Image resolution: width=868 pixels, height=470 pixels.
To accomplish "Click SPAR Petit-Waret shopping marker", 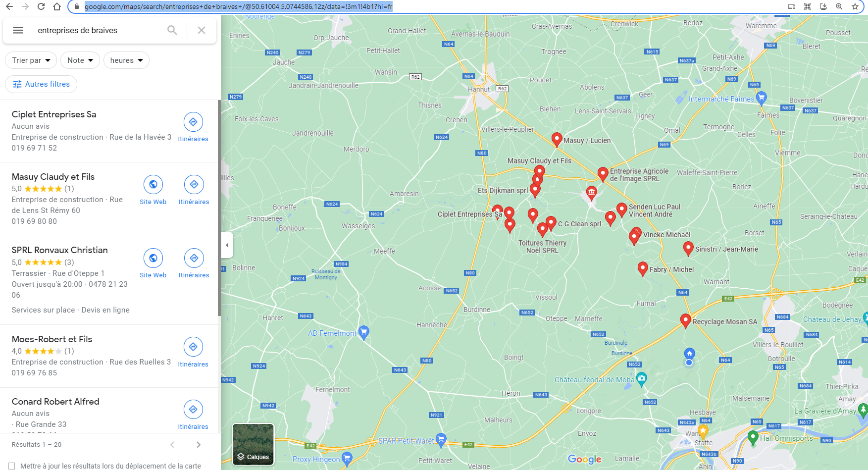I will pyautogui.click(x=441, y=439).
